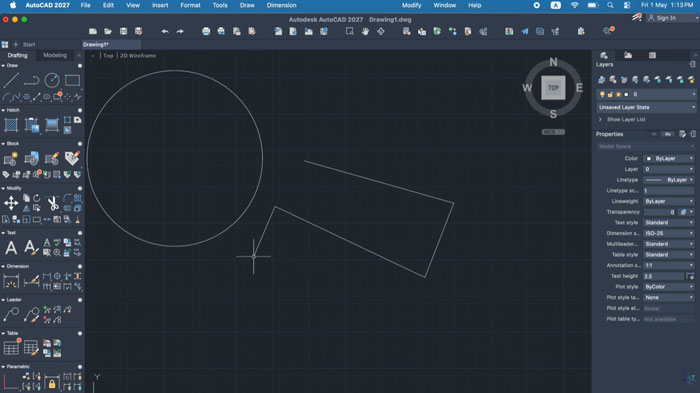Toggle the layer 0 lock icon
The width and height of the screenshot is (700, 393).
610,95
